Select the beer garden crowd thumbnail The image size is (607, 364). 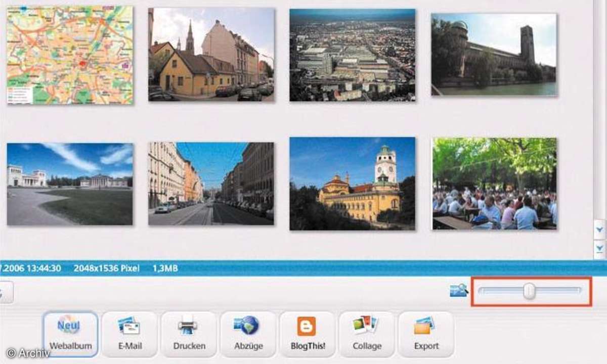(x=494, y=184)
